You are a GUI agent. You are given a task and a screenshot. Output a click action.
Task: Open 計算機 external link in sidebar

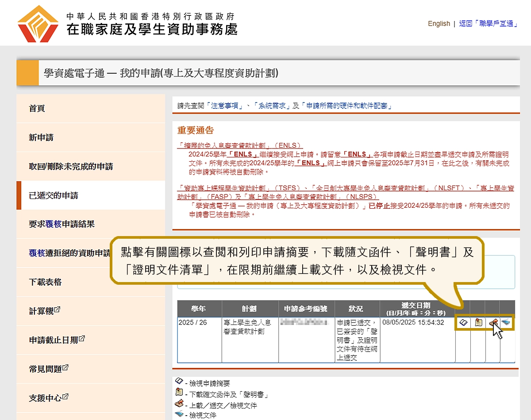[44, 311]
